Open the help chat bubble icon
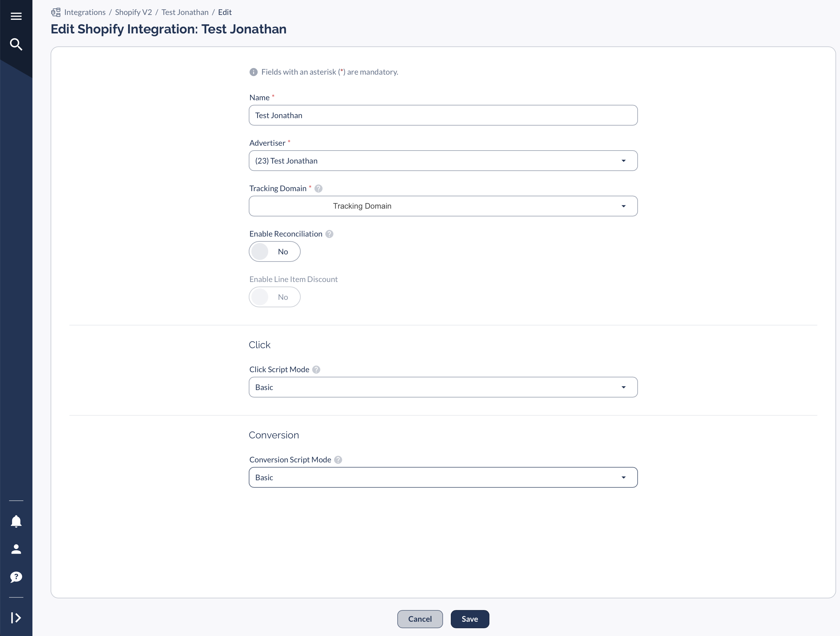This screenshot has width=840, height=636. [16, 577]
